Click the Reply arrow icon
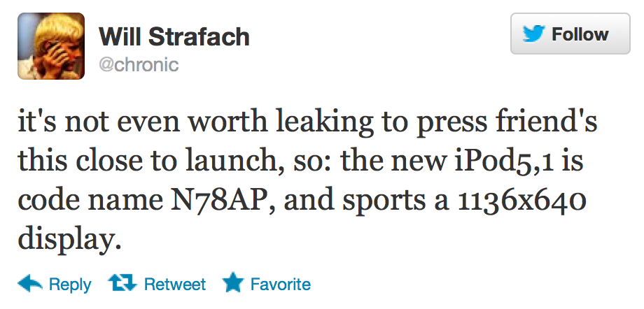644x309 pixels. pyautogui.click(x=30, y=283)
